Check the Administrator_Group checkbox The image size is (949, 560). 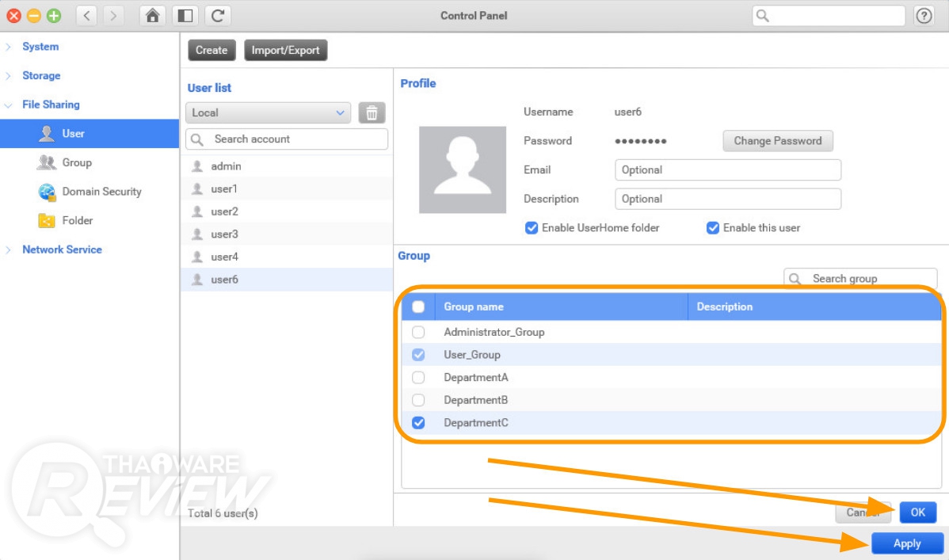tap(418, 332)
